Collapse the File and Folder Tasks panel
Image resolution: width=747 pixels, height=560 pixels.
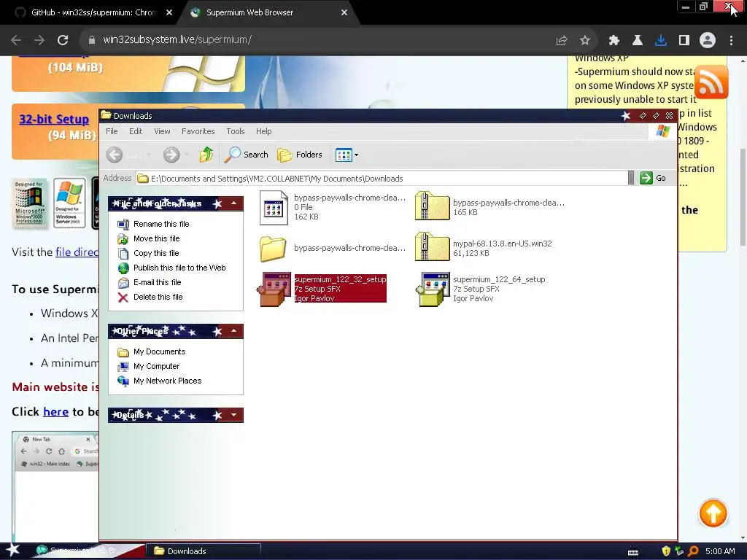point(233,203)
